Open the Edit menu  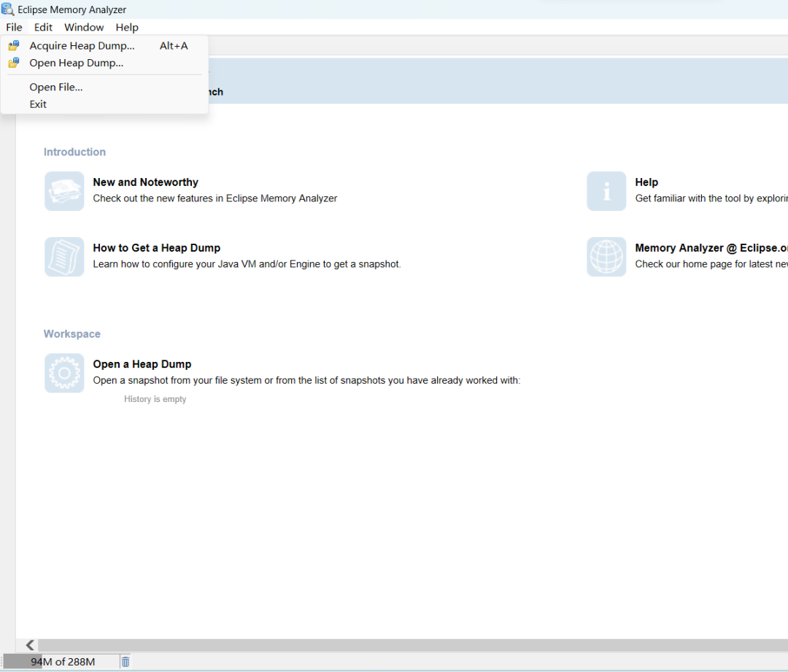[x=43, y=27]
